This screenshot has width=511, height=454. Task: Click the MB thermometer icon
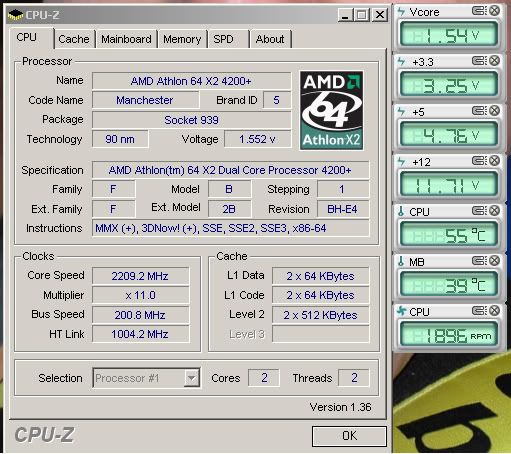coord(401,261)
